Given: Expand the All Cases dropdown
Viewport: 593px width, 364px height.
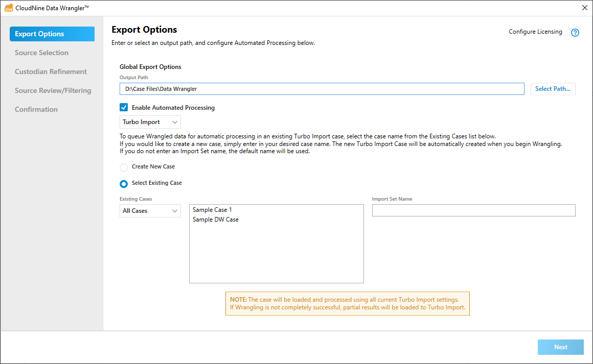Looking at the screenshot, I should (x=150, y=211).
